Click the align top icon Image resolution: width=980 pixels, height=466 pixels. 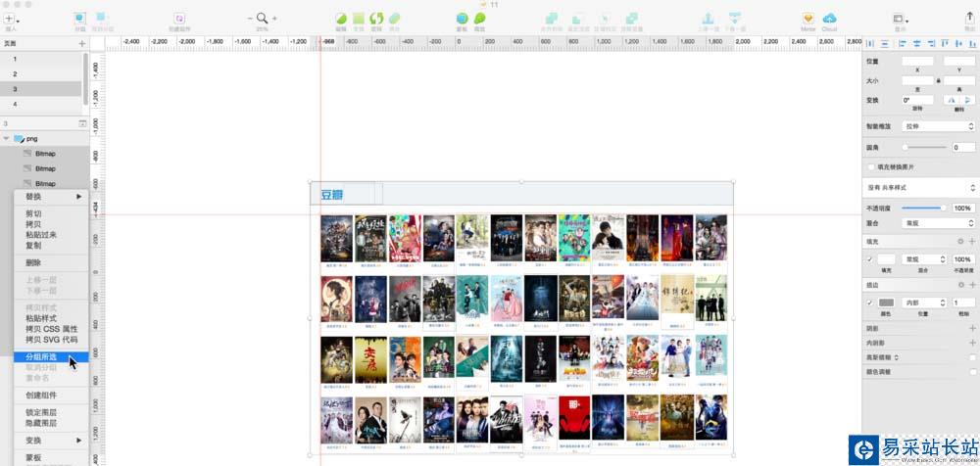(x=944, y=44)
